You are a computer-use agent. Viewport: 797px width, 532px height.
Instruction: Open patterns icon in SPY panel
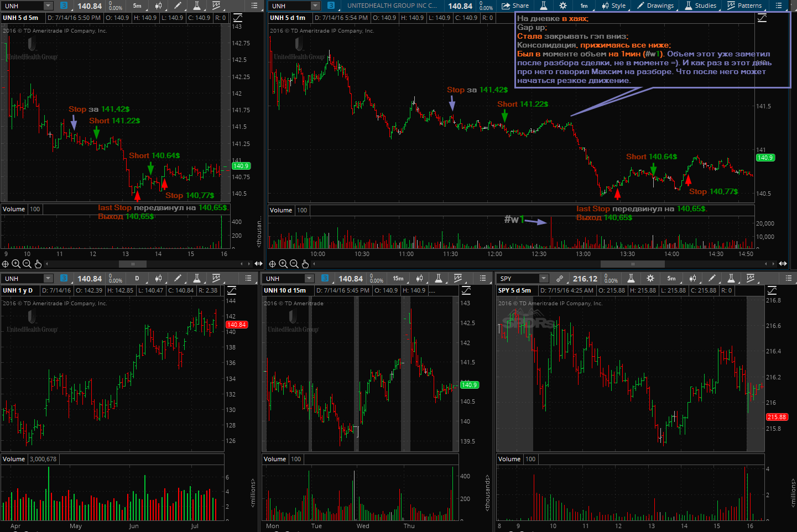pyautogui.click(x=751, y=278)
